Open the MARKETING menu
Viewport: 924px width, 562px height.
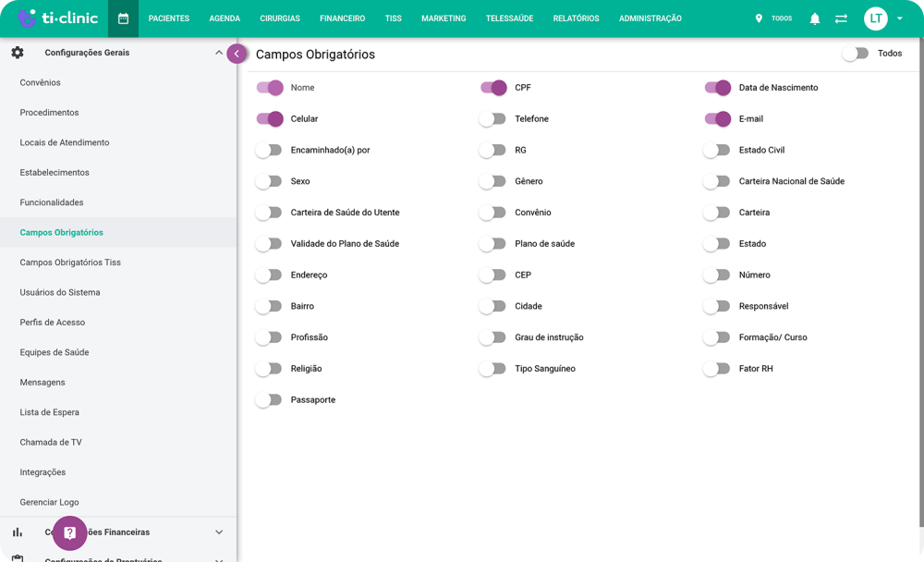click(444, 18)
